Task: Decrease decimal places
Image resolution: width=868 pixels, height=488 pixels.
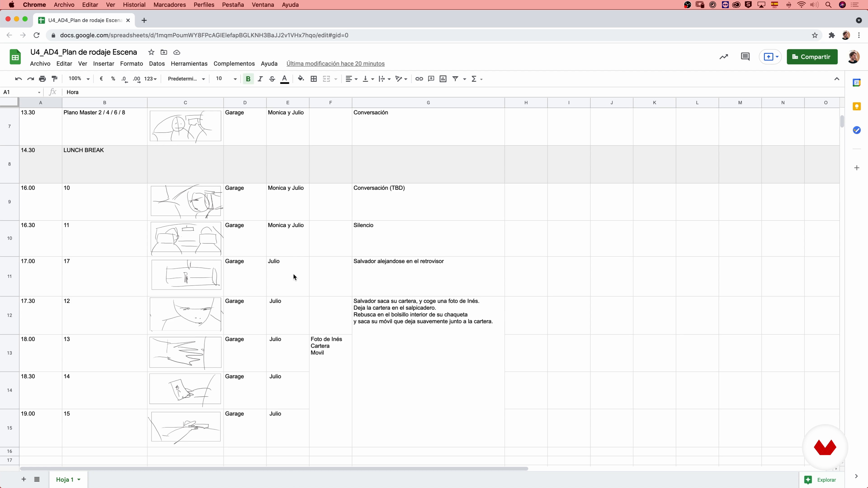Action: (x=124, y=79)
